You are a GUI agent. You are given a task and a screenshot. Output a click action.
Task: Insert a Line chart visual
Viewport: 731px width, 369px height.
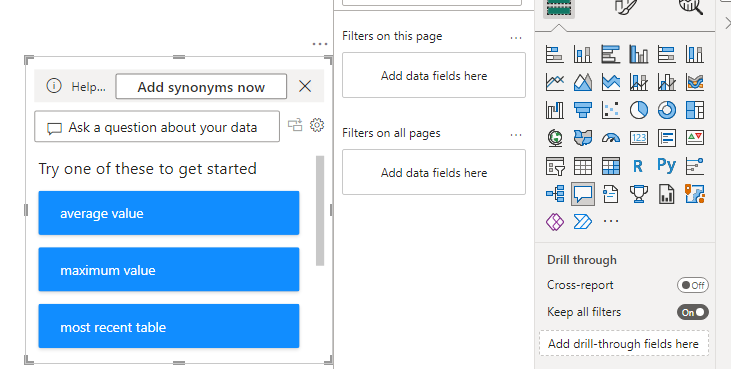coord(555,82)
